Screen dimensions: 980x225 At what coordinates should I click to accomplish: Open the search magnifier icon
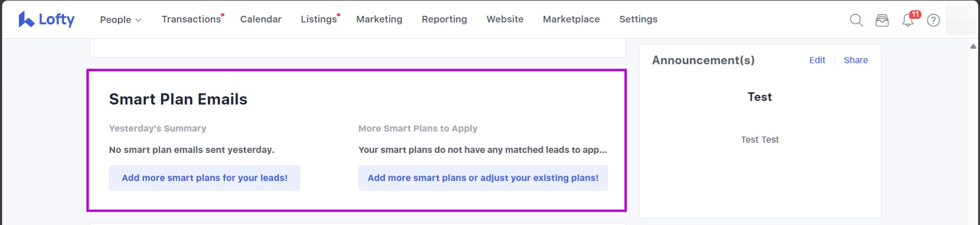[x=856, y=20]
